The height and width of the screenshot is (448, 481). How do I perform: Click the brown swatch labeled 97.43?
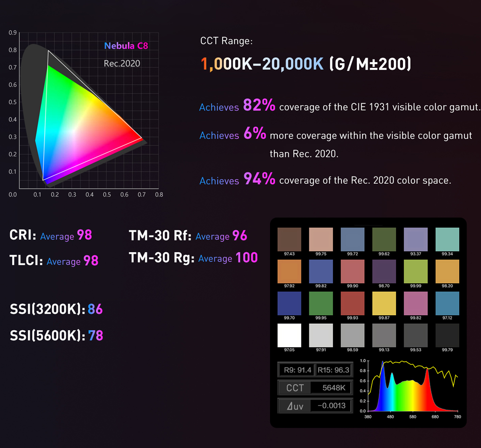click(x=289, y=239)
